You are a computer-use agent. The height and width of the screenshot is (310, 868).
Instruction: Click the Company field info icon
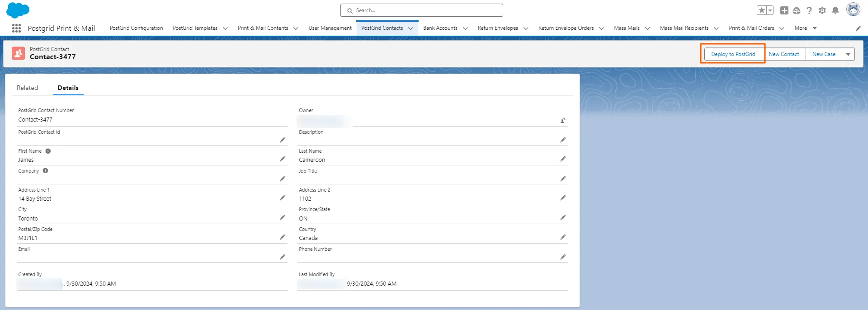pyautogui.click(x=45, y=171)
